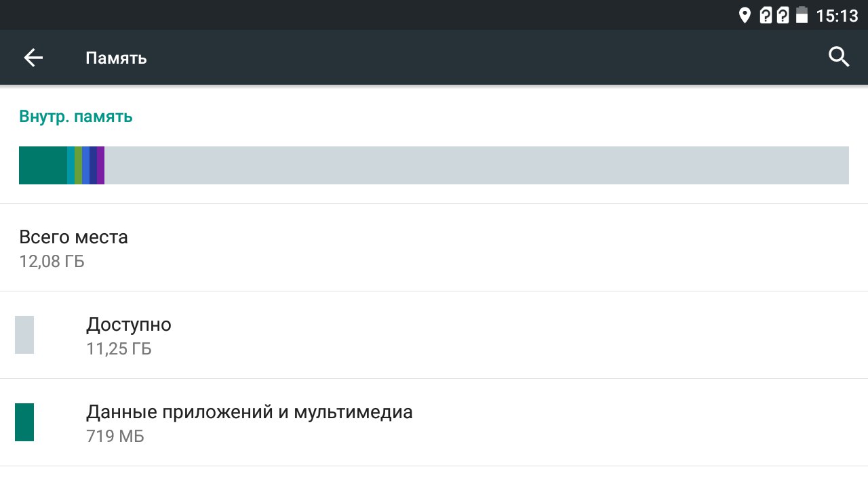Screen dimensions: 868x488
Task: Click the large teal storage bar segment
Action: pyautogui.click(x=43, y=165)
